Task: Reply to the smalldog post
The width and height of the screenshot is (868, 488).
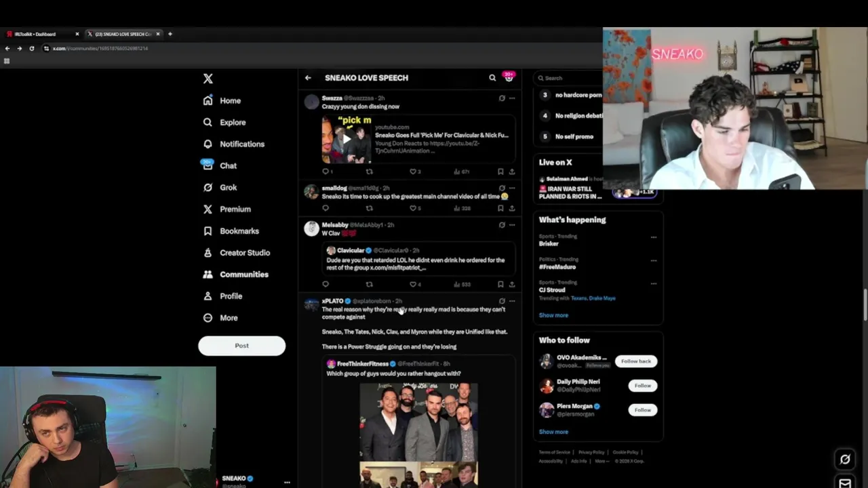Action: click(x=325, y=208)
